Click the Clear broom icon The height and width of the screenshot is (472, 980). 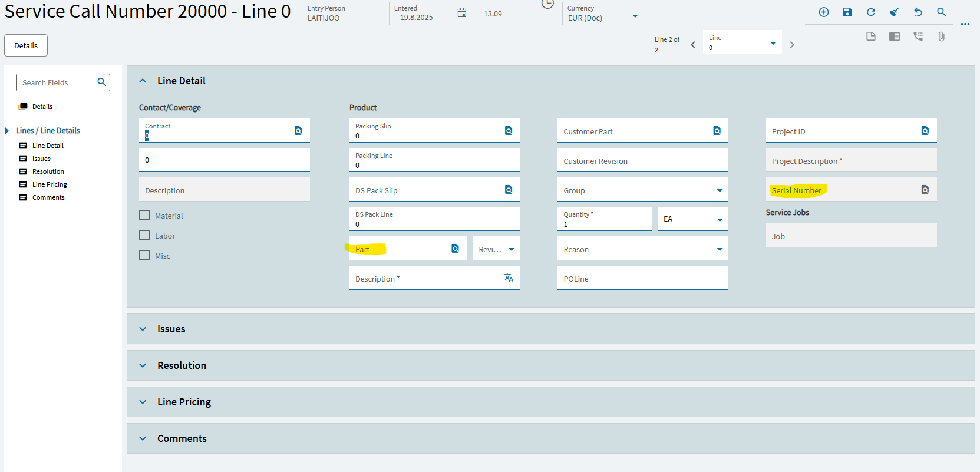894,12
